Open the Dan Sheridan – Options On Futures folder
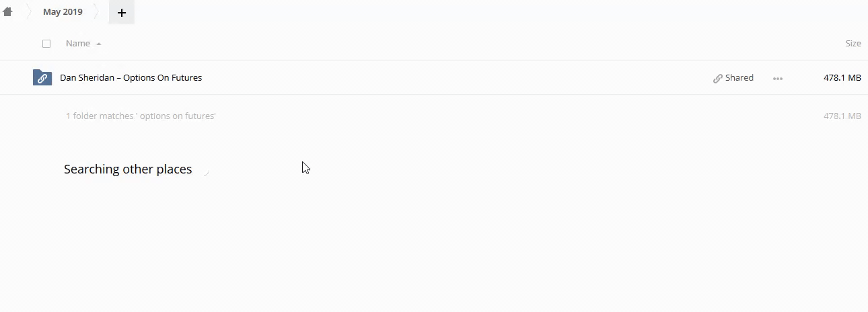 (x=131, y=77)
